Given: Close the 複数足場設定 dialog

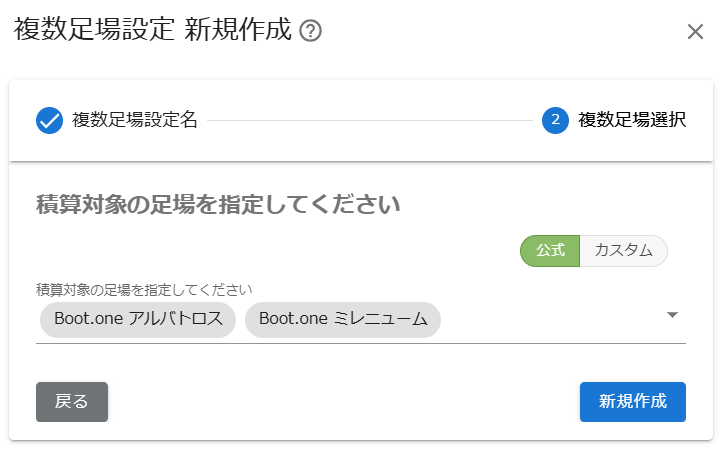Looking at the screenshot, I should (x=695, y=32).
